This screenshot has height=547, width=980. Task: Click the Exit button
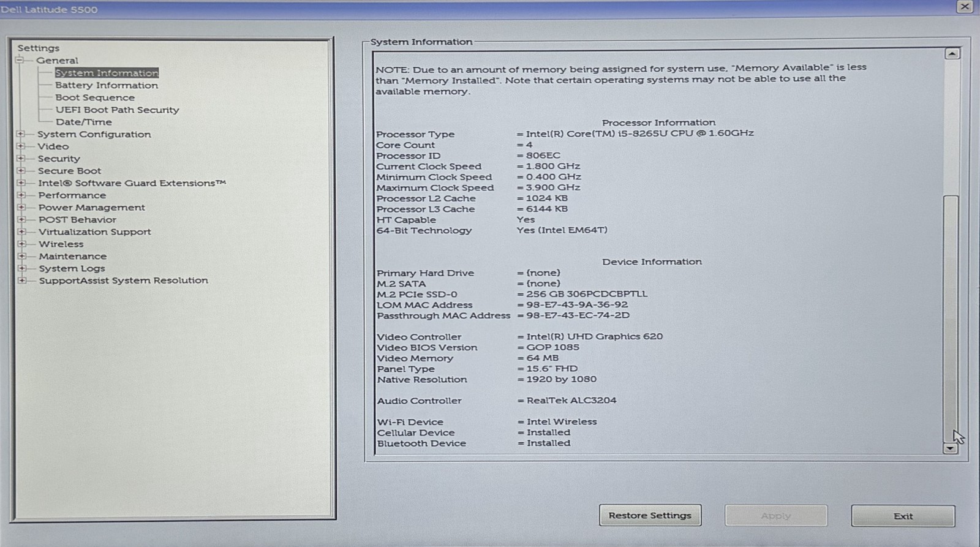click(903, 516)
